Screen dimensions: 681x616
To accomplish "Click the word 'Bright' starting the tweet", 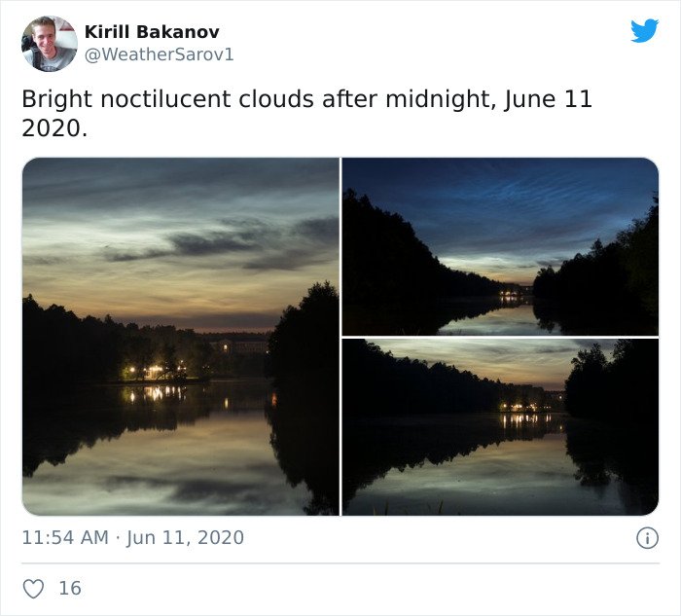I will (x=56, y=99).
